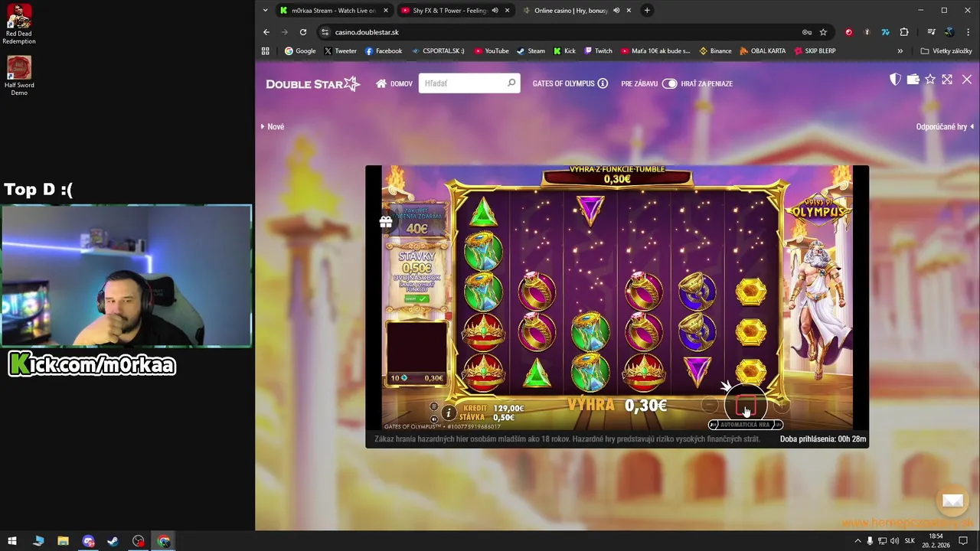Toggle the slot game sound icon
The image size is (980, 551).
coord(434,419)
